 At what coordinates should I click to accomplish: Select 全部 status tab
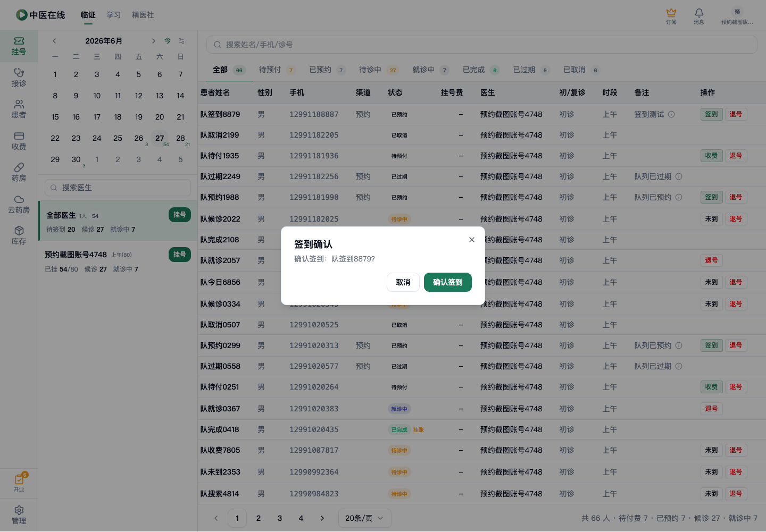229,70
